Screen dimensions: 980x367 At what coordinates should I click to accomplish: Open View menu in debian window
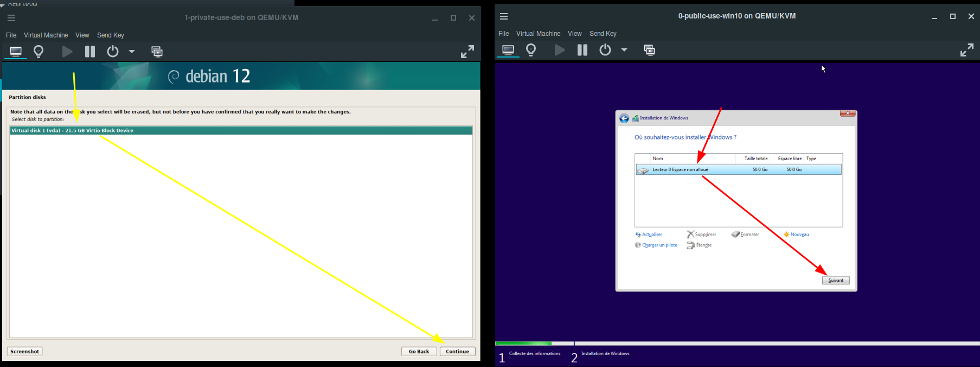point(82,35)
